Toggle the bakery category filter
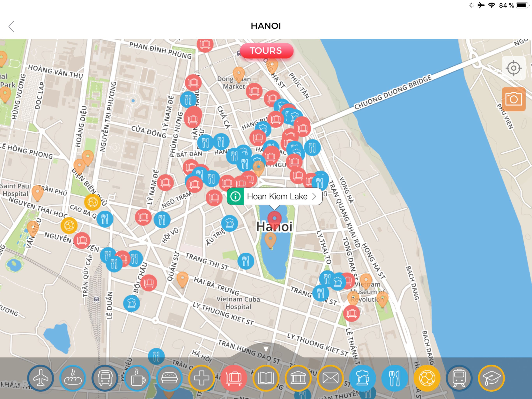This screenshot has height=399, width=532. (x=73, y=378)
